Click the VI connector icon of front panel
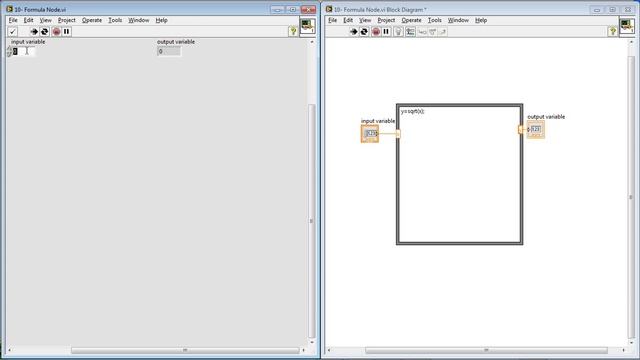 coord(308,27)
